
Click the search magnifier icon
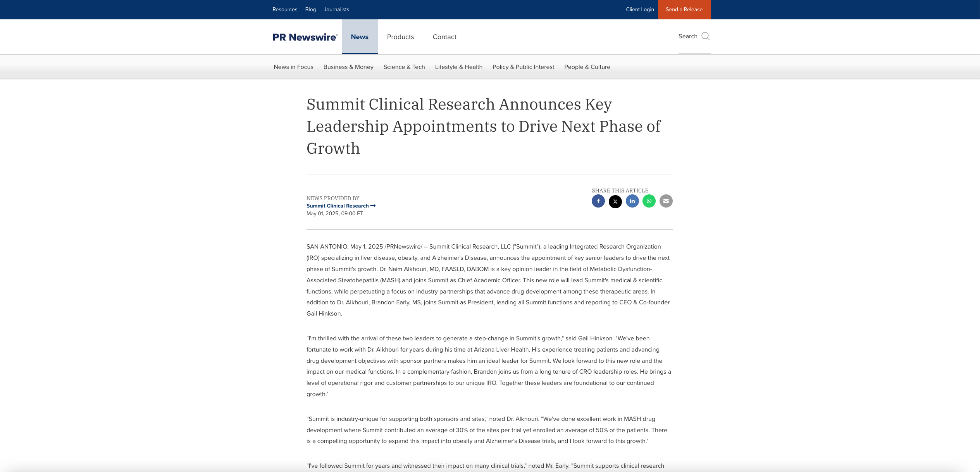[x=706, y=36]
